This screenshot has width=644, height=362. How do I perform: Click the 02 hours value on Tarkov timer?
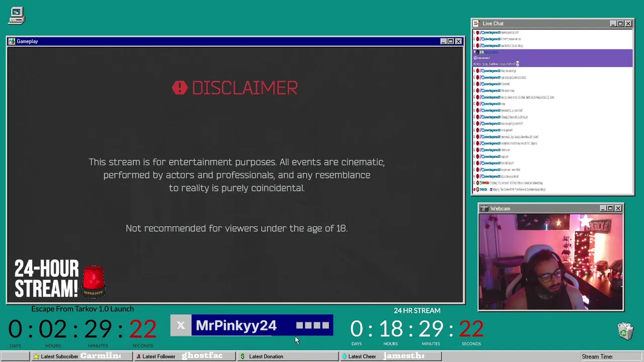52,330
